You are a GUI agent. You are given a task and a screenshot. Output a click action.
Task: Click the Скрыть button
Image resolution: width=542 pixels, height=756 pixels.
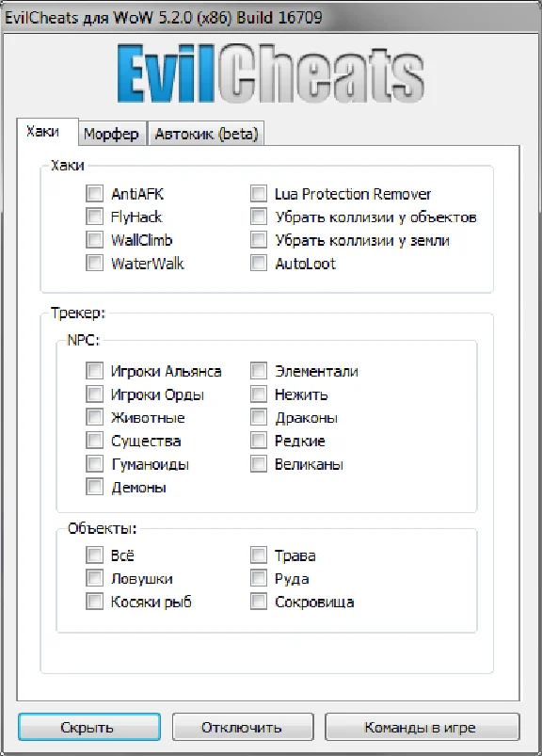[x=89, y=727]
